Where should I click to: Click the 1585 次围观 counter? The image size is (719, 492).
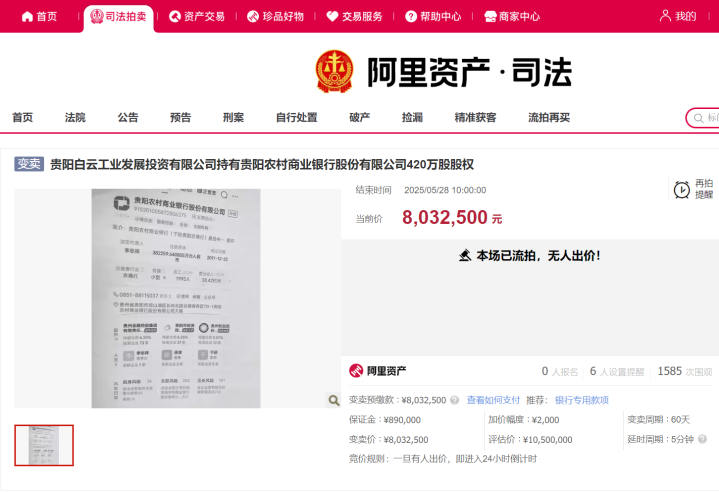coord(685,371)
